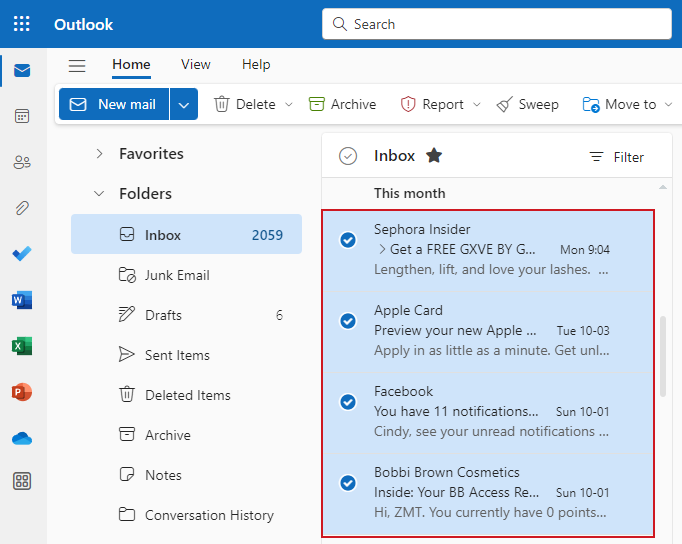Open Calendar from the left rail
This screenshot has height=544, width=682.
pos(22,116)
